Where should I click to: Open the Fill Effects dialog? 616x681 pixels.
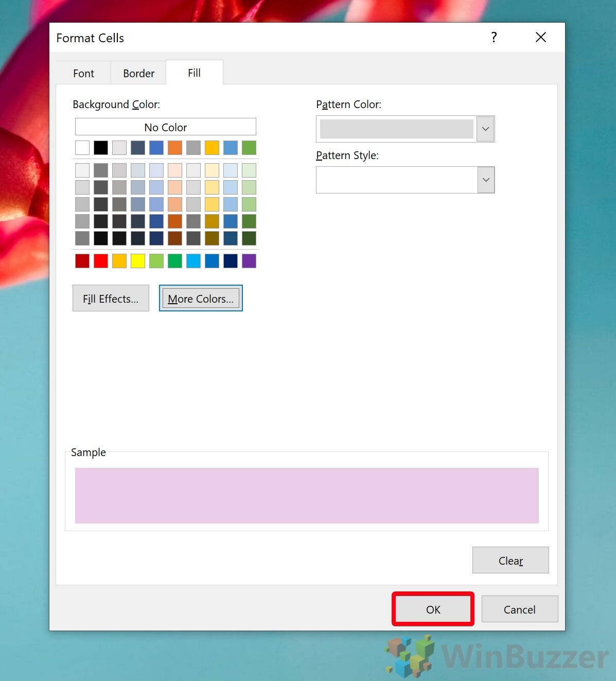[111, 298]
